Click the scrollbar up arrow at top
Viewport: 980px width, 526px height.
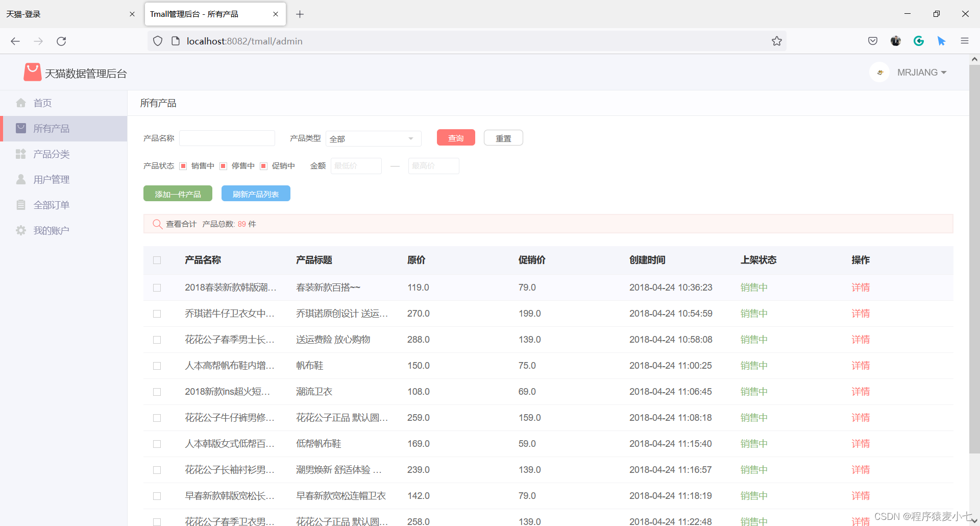click(974, 59)
